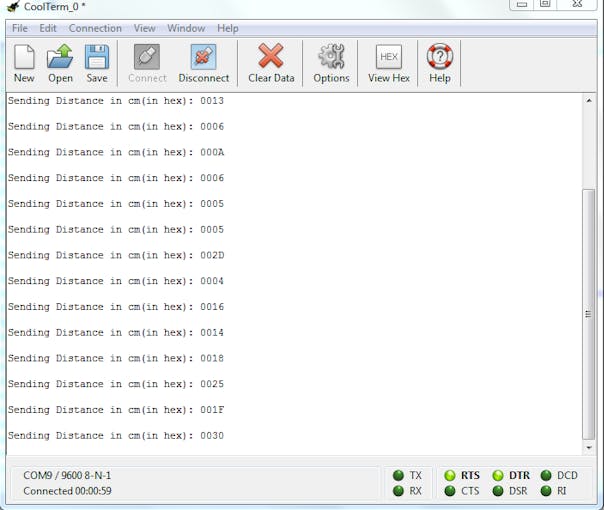Open a file with Open icon
604x510 pixels.
pos(60,57)
